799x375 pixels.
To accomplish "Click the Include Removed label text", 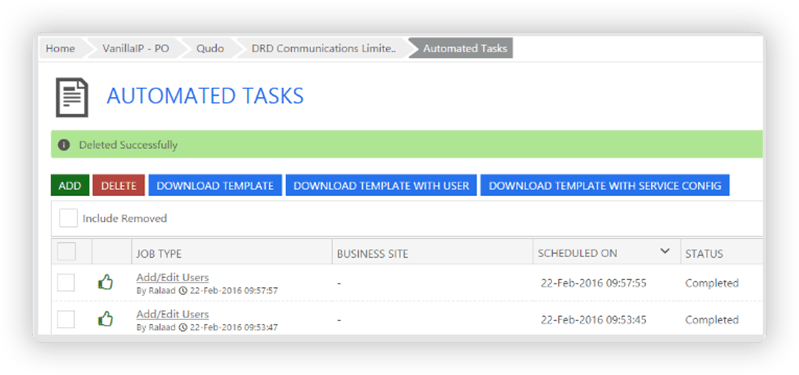I will pos(125,219).
